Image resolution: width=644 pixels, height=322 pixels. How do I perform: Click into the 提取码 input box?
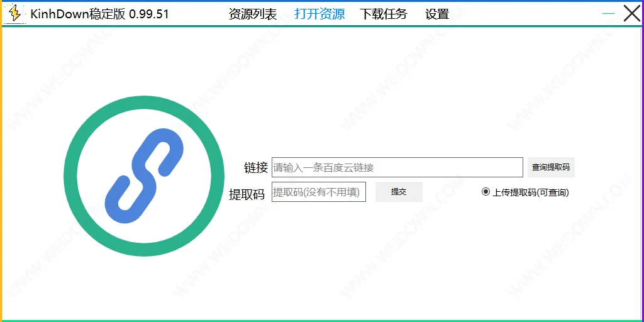[x=319, y=192]
